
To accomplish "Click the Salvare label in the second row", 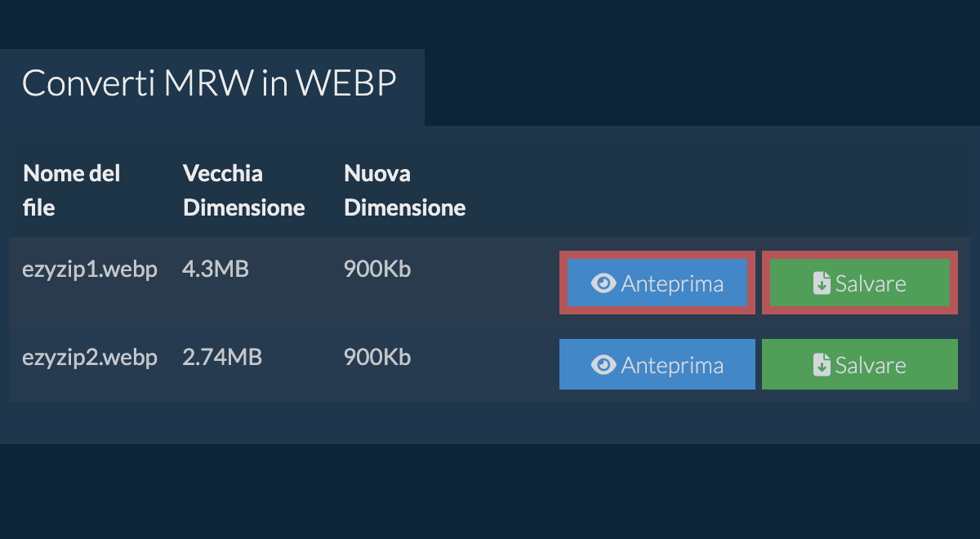I will [x=871, y=365].
